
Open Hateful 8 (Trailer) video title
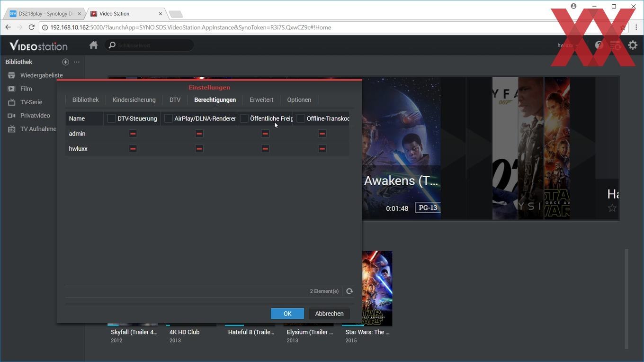[251, 332]
